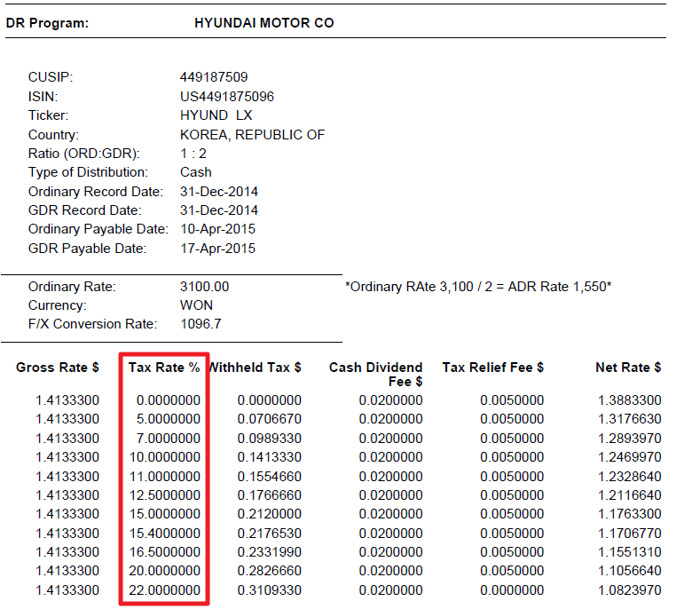Click tax rate cell 22.0000000
The width and height of the screenshot is (700, 609).
[x=165, y=590]
